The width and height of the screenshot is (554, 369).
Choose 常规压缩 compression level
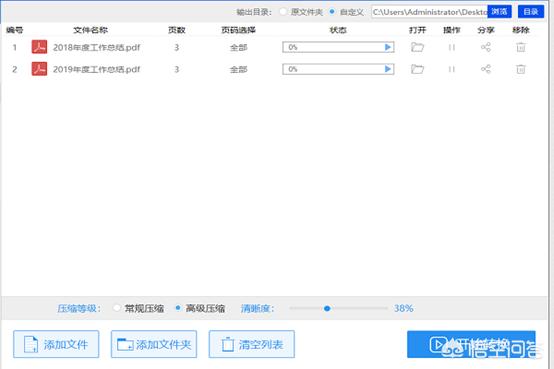click(117, 308)
